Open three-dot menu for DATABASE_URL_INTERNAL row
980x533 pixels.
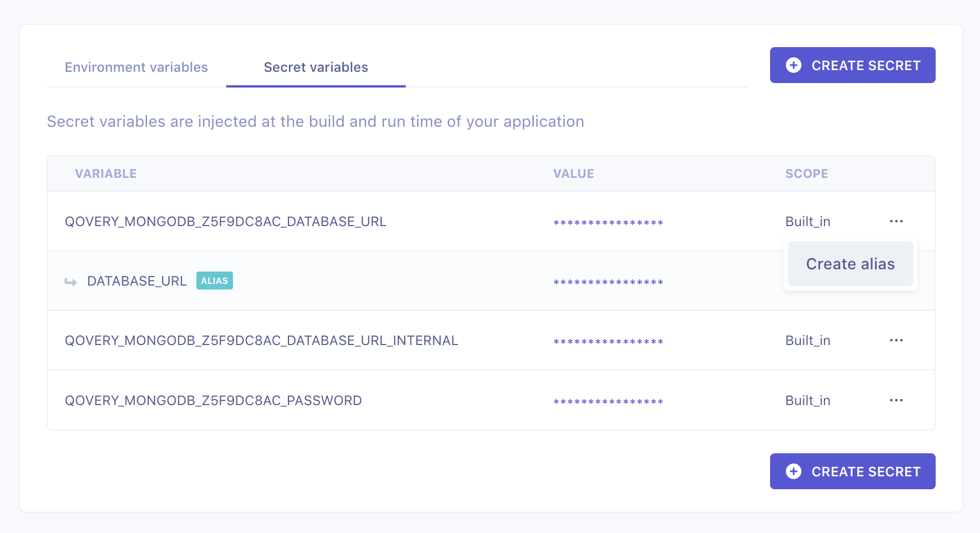tap(896, 340)
